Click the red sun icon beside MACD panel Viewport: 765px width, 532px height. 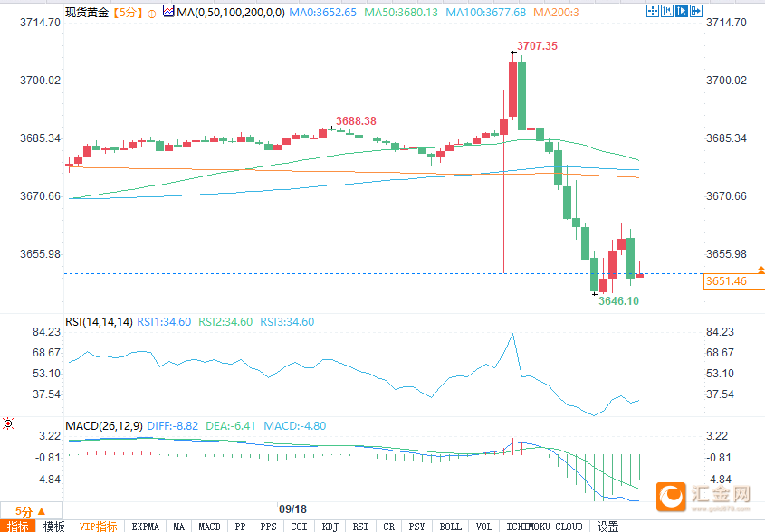point(8,423)
